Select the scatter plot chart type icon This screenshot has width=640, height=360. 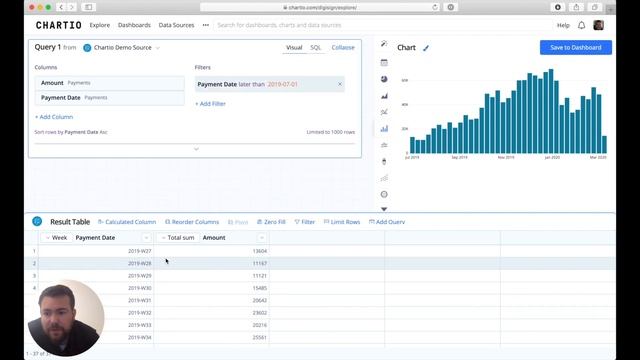click(x=384, y=178)
